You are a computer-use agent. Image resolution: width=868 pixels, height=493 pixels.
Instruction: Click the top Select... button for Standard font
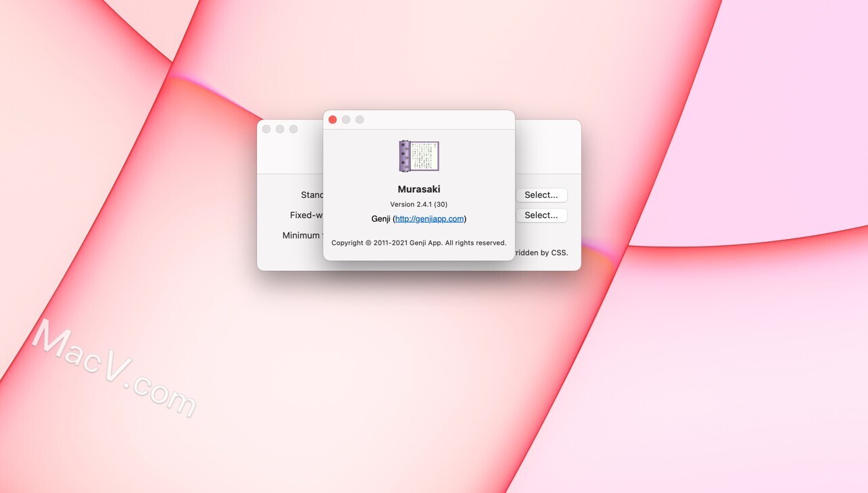(x=541, y=195)
